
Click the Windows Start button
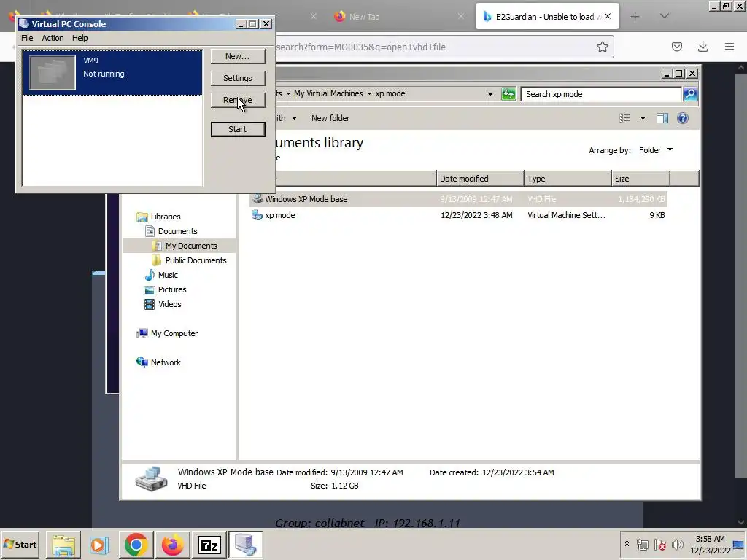click(x=20, y=545)
